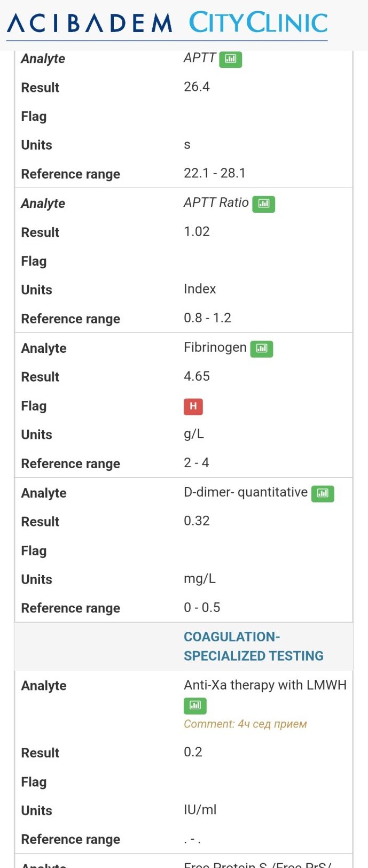Show the Fibrinogen trend chart icon
This screenshot has height=868, width=368.
[x=262, y=348]
